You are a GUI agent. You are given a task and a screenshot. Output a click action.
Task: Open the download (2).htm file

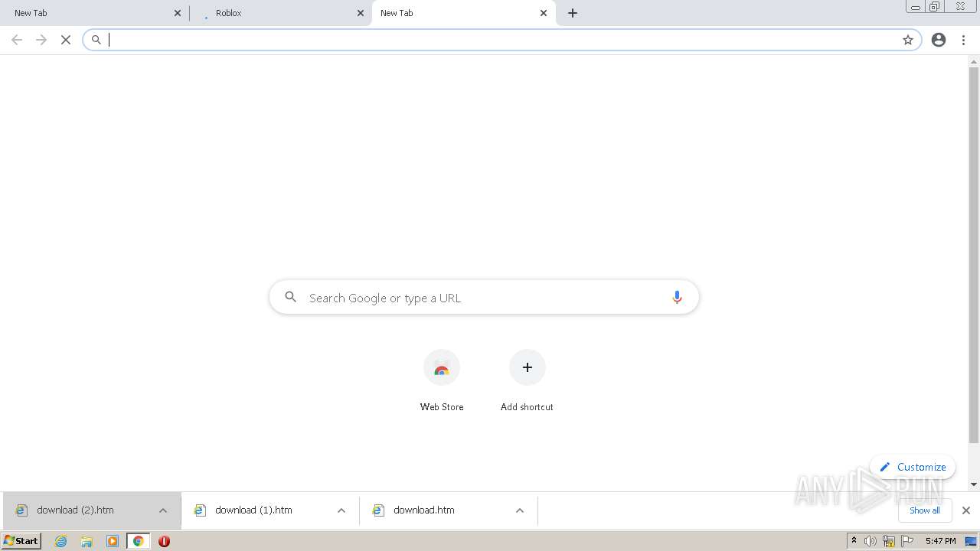[x=75, y=510]
